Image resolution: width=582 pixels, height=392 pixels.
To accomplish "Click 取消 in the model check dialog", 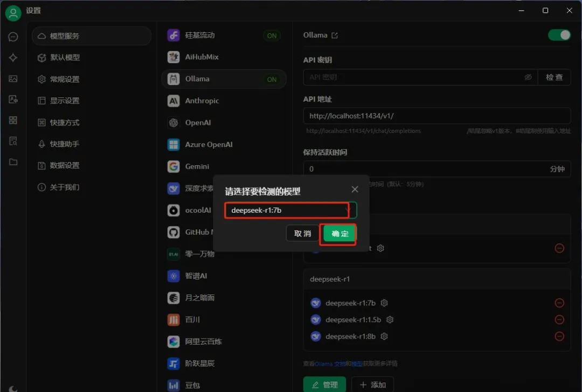I will [302, 234].
